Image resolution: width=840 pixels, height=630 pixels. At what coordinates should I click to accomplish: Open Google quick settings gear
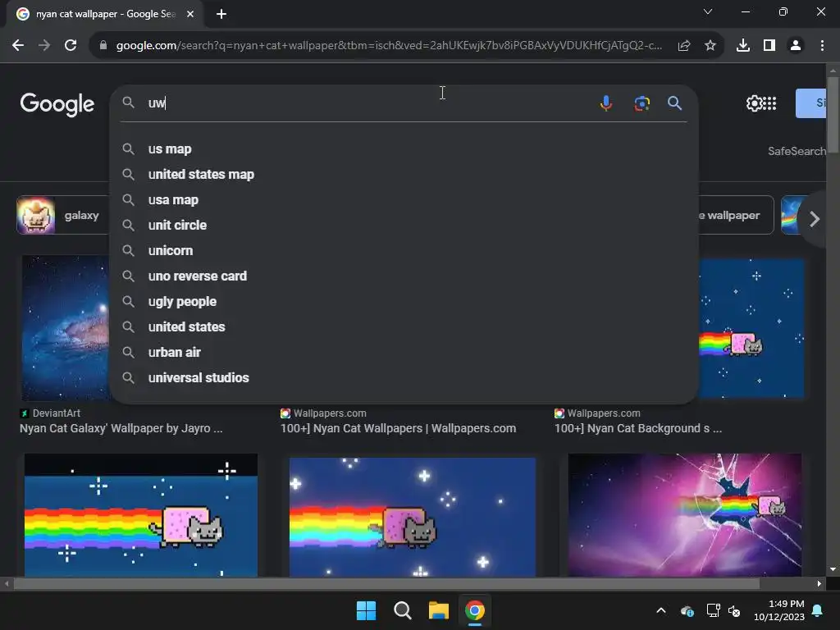click(754, 103)
